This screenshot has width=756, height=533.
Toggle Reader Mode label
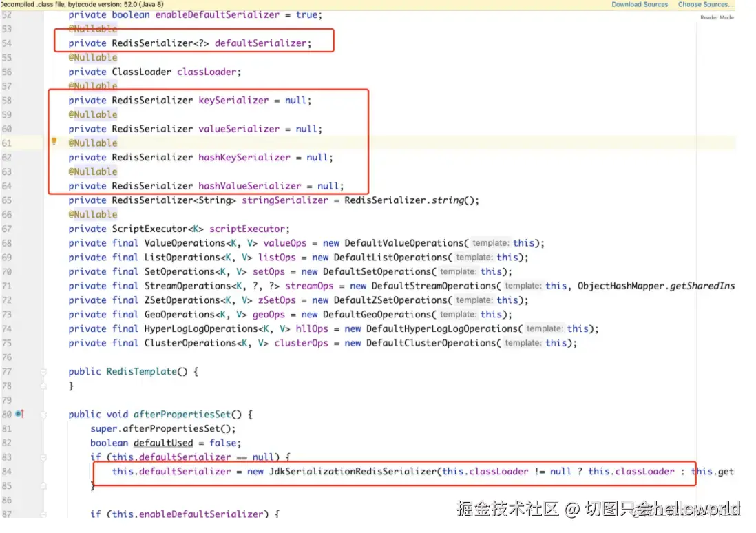(717, 17)
